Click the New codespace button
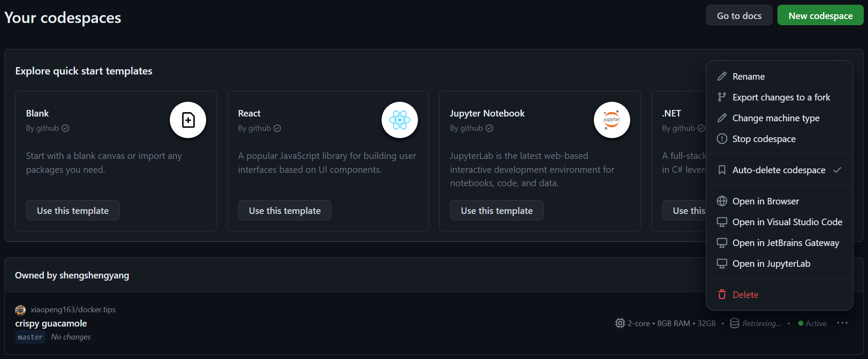Screen dimensions: 868x359 pos(820,16)
